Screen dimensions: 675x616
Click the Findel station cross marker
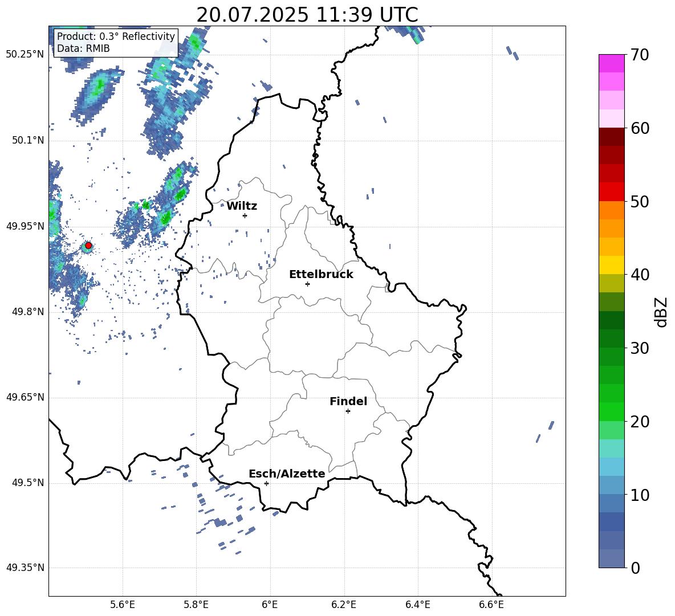[x=348, y=411]
